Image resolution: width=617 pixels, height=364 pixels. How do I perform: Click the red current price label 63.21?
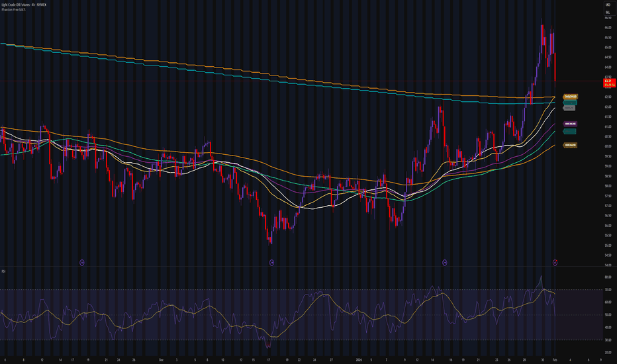click(610, 83)
